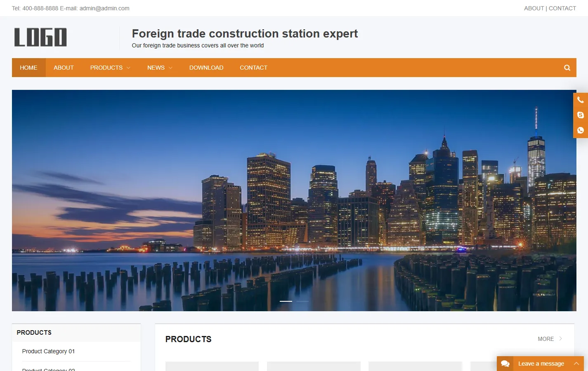588x371 pixels.
Task: Click the Tel and E-mail contact text
Action: pyautogui.click(x=71, y=8)
